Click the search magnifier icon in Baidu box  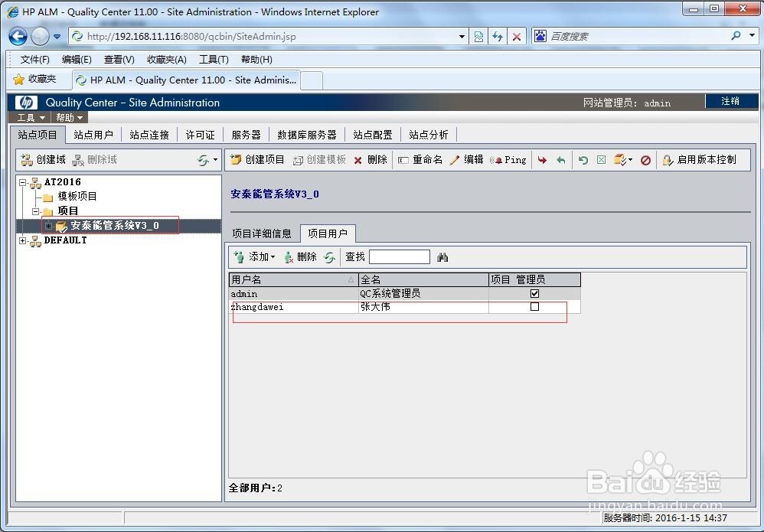click(x=736, y=35)
